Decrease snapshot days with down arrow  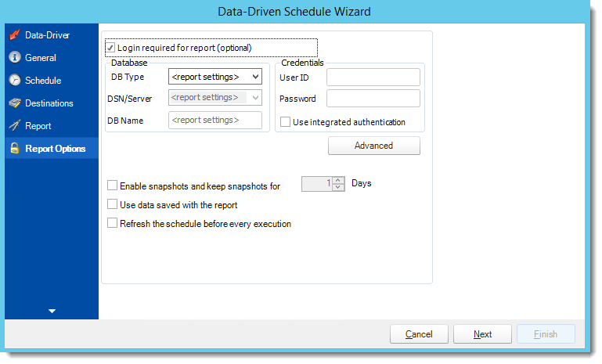pos(338,187)
